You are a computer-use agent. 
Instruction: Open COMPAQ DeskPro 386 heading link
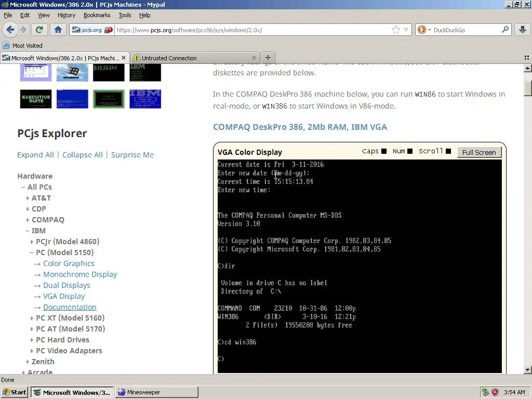300,127
